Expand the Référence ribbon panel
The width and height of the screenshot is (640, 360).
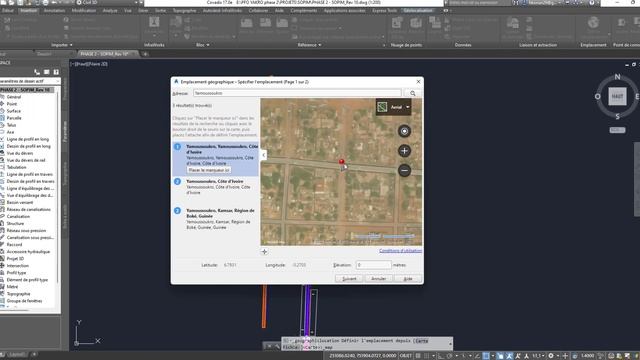309,45
